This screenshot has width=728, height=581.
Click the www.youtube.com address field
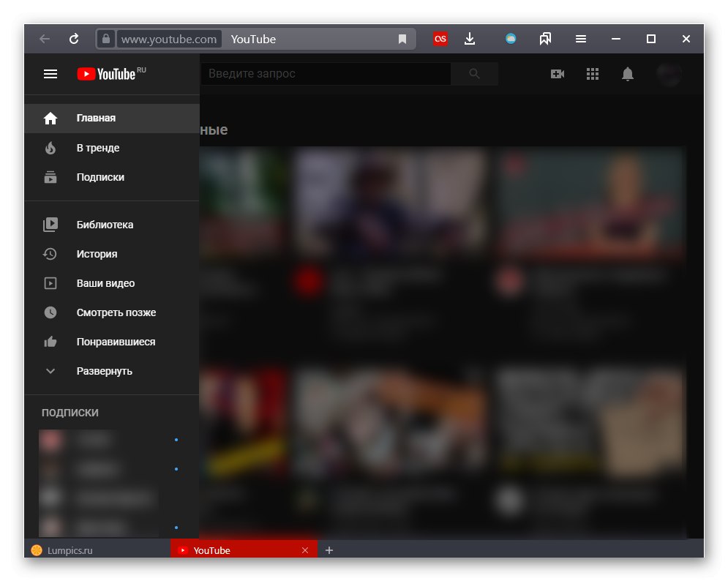tap(169, 39)
